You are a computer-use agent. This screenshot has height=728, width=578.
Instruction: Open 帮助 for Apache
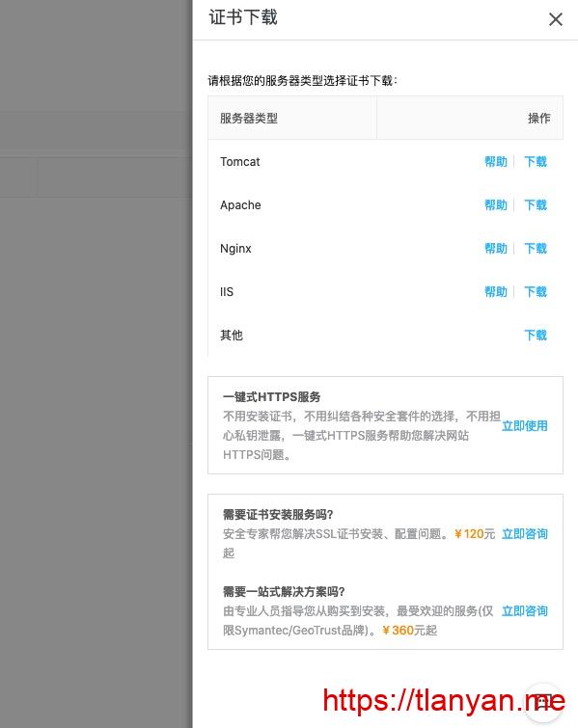(x=496, y=204)
